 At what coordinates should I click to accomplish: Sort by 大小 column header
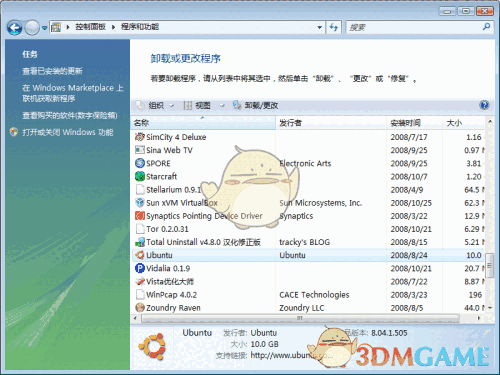[x=463, y=123]
